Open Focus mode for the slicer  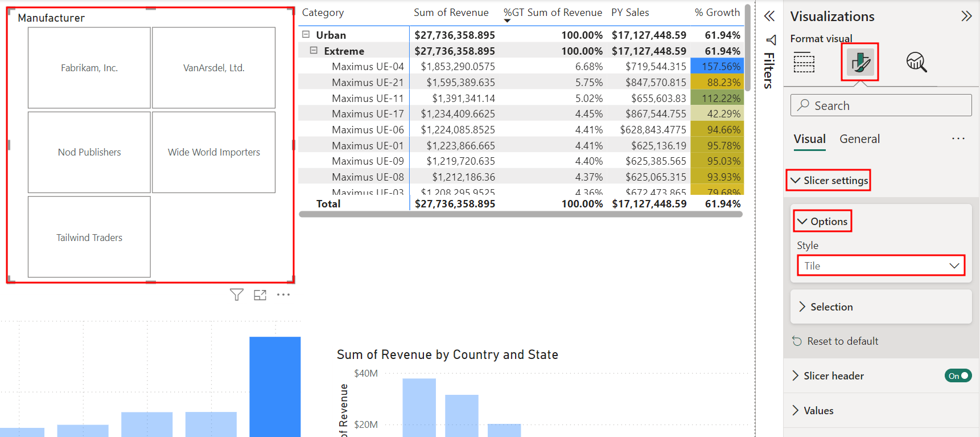[260, 295]
